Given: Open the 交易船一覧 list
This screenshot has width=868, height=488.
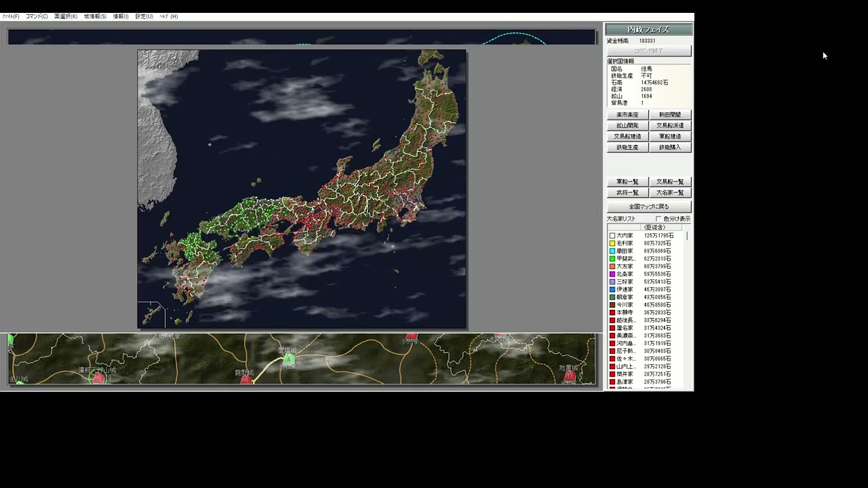Looking at the screenshot, I should tap(670, 182).
